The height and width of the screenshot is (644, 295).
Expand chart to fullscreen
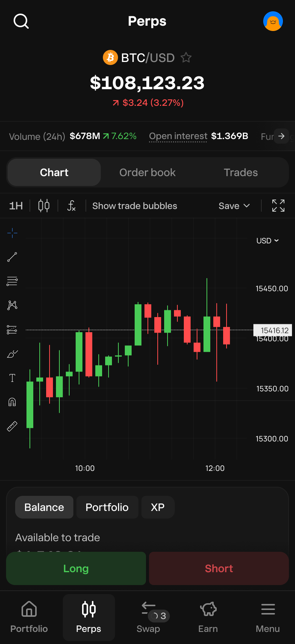[278, 206]
